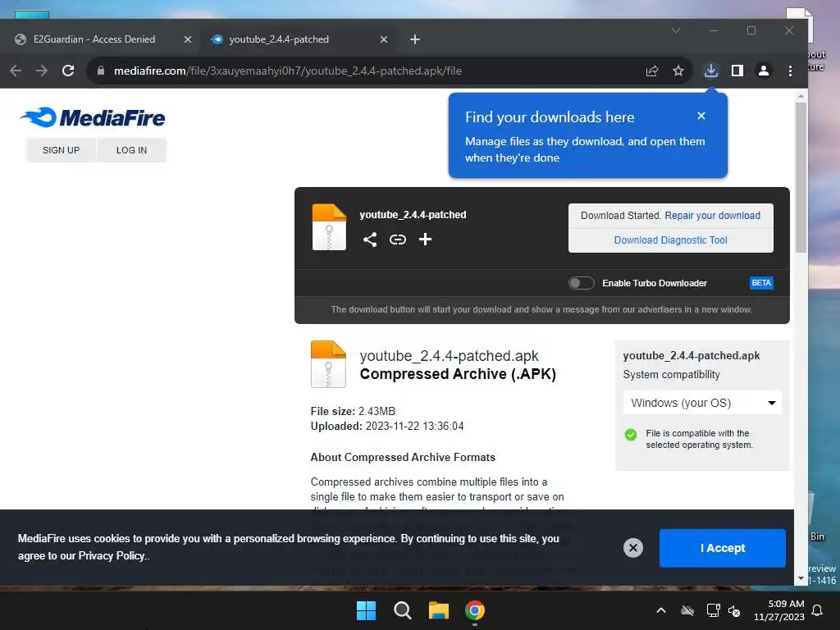Viewport: 840px width, 630px height.
Task: Open a new tab with the plus button
Action: [x=414, y=39]
